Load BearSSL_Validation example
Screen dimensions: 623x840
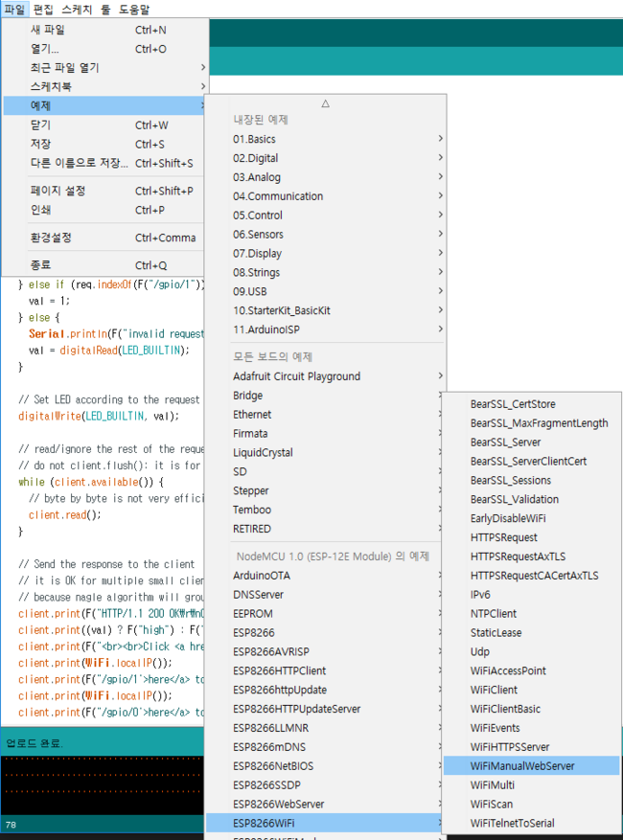531,499
